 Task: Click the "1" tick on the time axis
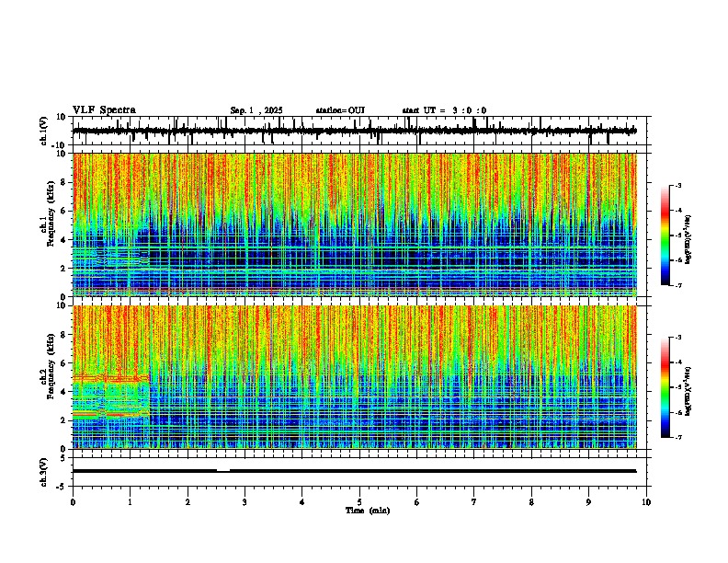[130, 502]
